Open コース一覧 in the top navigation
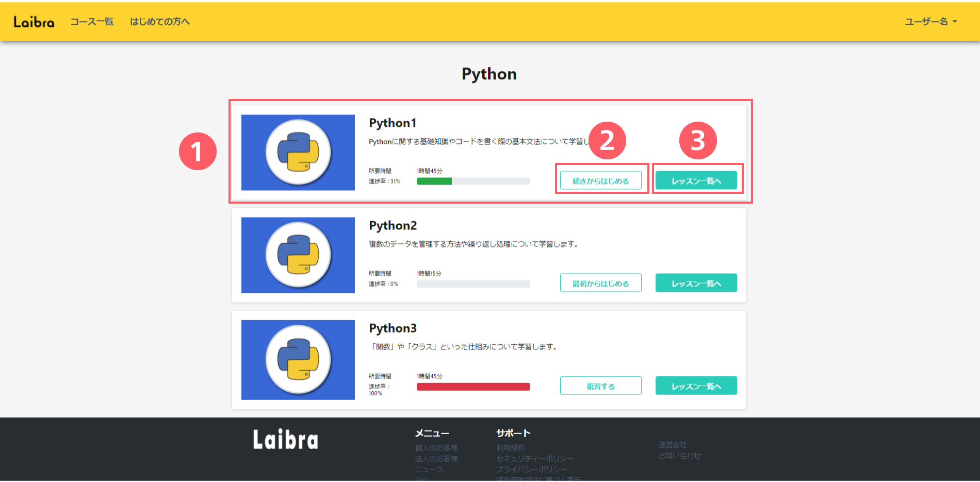This screenshot has width=980, height=482. 92,22
